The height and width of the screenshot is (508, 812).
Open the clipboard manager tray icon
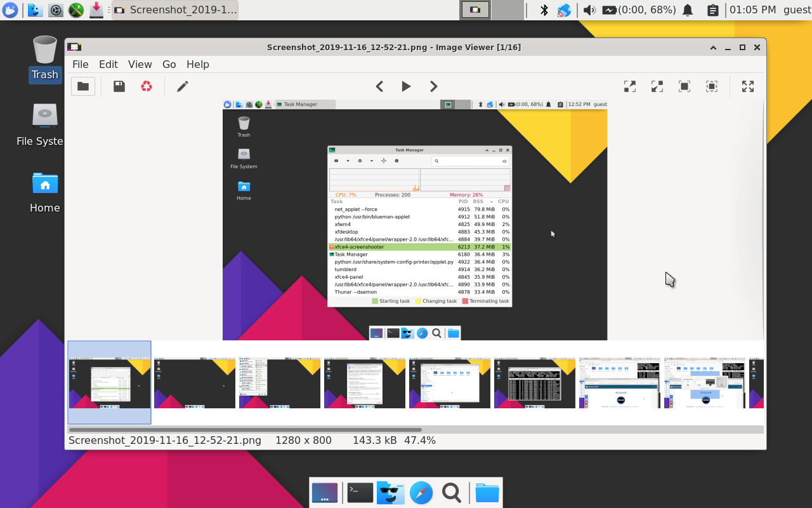point(712,10)
